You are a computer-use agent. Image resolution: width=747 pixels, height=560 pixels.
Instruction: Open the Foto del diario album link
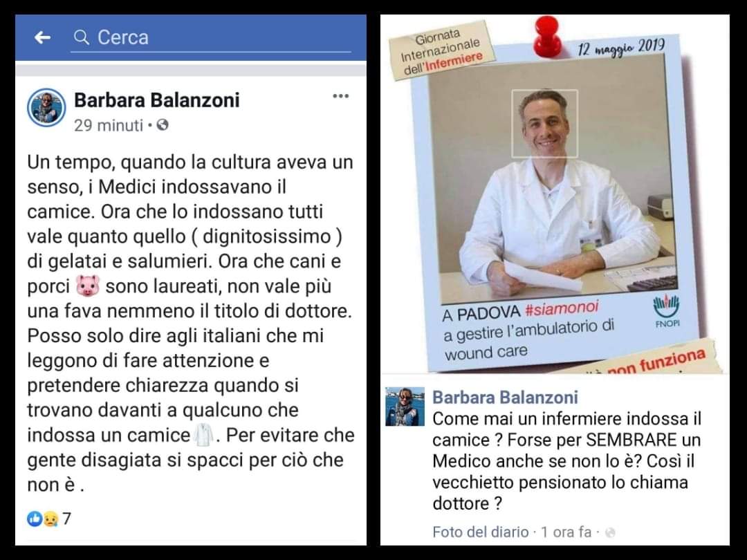pos(481,532)
